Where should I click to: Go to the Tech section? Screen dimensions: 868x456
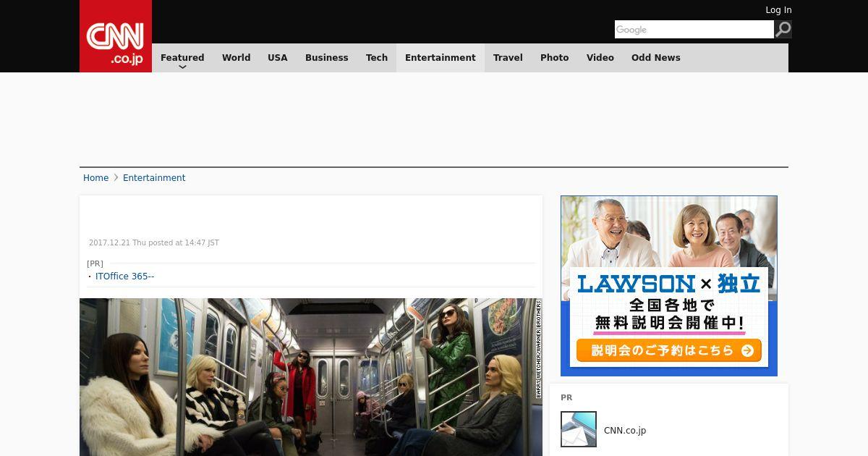pyautogui.click(x=377, y=58)
